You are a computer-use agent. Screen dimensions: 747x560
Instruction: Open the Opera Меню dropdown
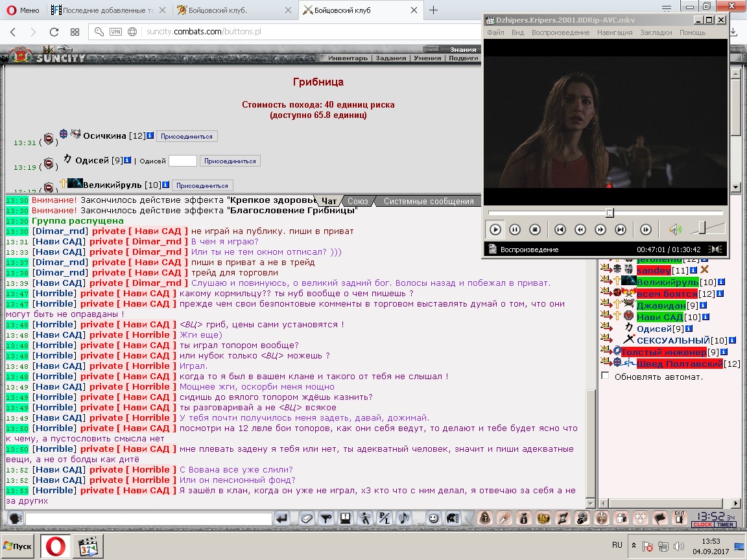coord(24,10)
